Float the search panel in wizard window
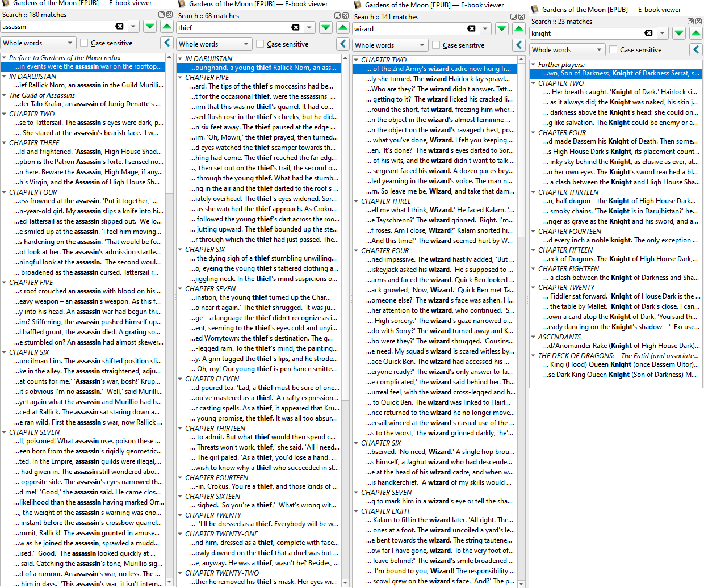The width and height of the screenshot is (704, 588). click(513, 17)
